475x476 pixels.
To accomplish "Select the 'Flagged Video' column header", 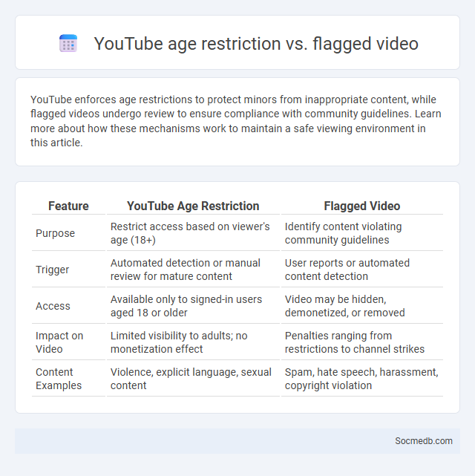I will coord(362,206).
